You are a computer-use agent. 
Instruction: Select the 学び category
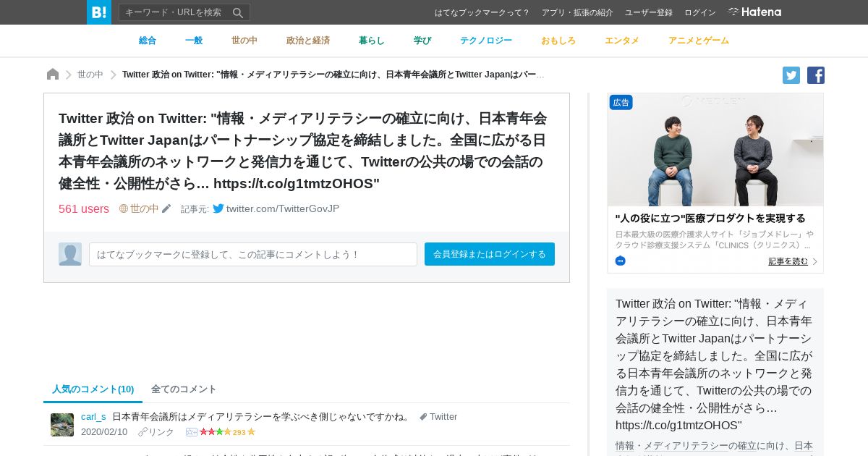tap(422, 41)
